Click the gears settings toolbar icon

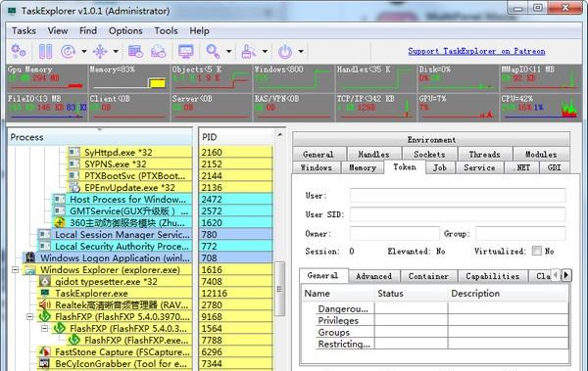click(x=19, y=51)
